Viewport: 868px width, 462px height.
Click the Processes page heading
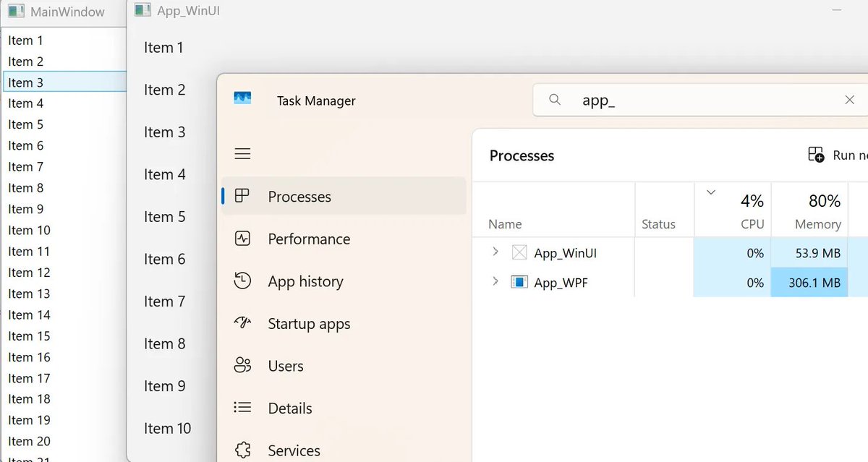tap(522, 155)
